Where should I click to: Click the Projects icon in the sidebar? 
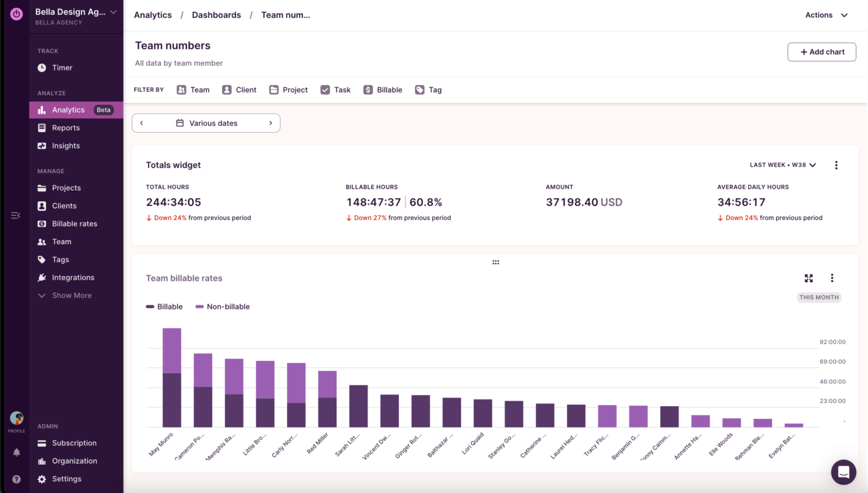tap(42, 187)
